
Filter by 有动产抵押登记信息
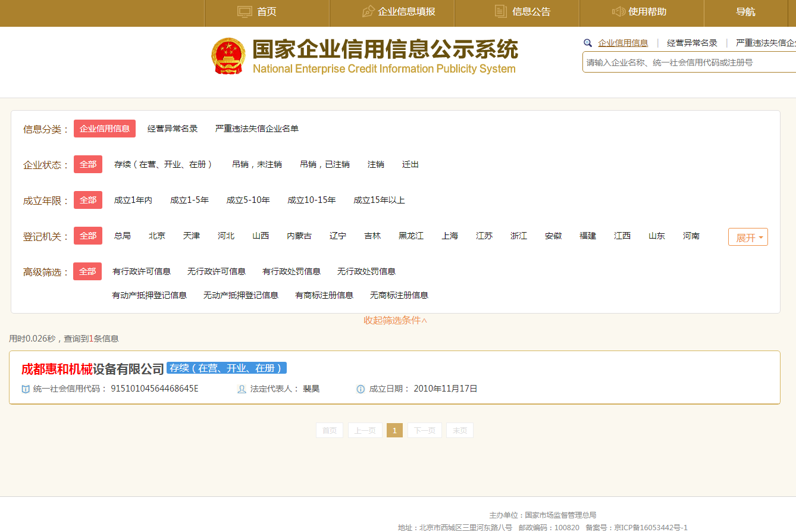149,295
